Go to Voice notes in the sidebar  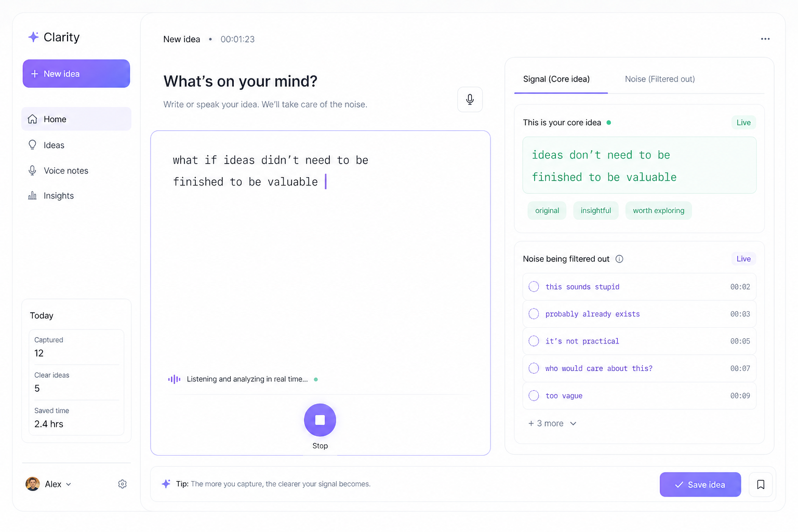(x=65, y=170)
